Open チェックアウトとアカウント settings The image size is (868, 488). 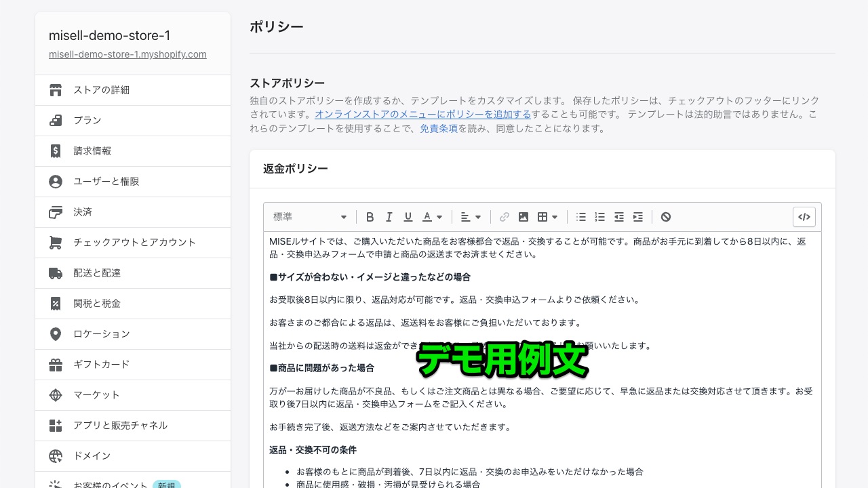tap(133, 243)
